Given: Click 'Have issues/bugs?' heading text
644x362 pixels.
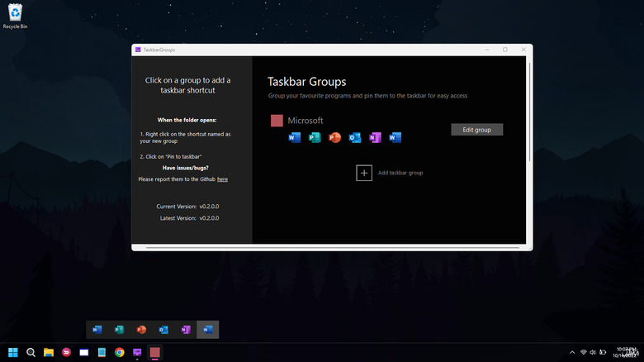Looking at the screenshot, I should (x=185, y=168).
